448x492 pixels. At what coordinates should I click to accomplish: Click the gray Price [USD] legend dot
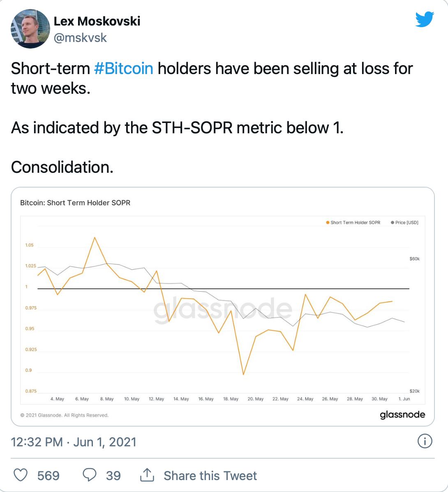(x=392, y=223)
